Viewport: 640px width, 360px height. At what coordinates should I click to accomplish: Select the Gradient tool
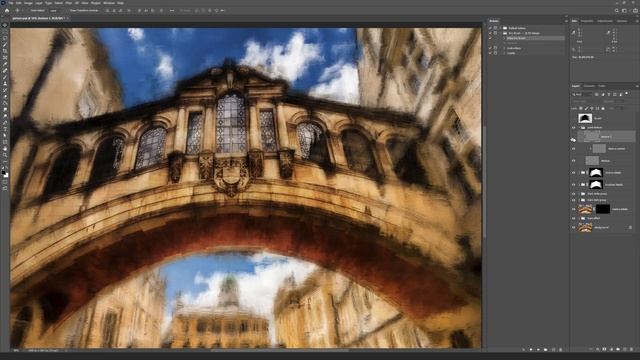(x=5, y=103)
